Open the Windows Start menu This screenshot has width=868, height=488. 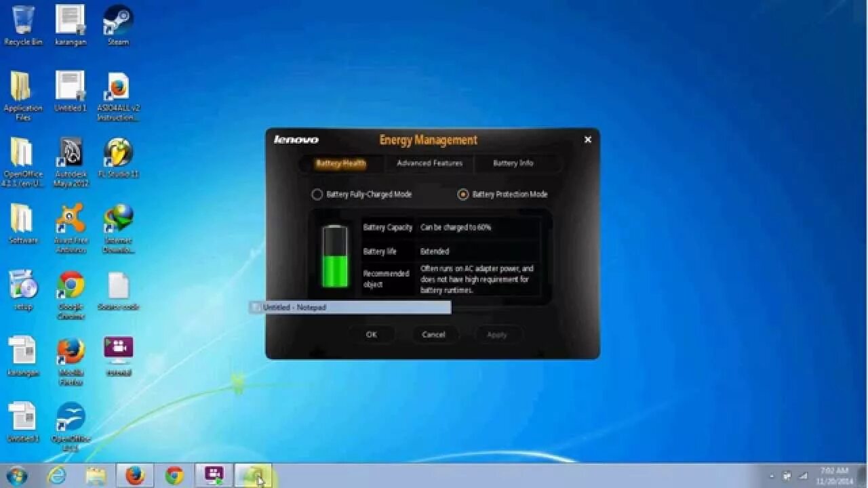[16, 476]
